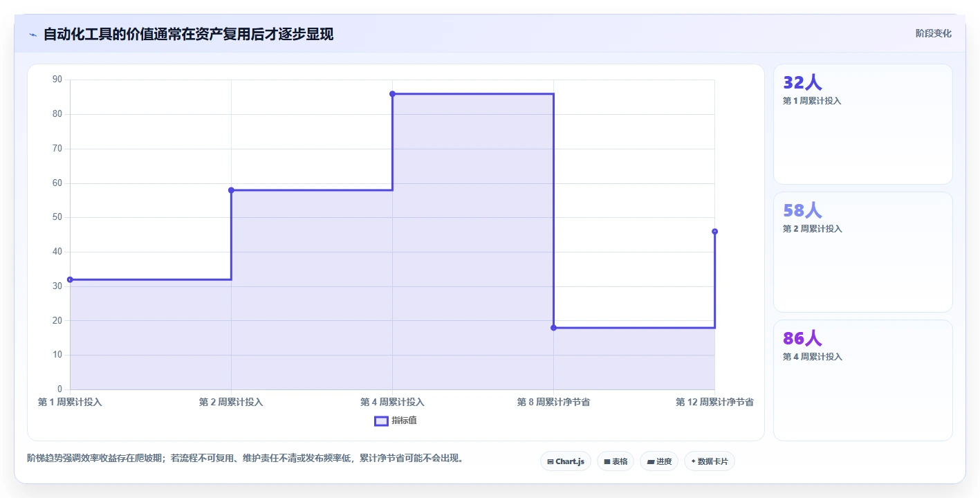Image resolution: width=980 pixels, height=498 pixels.
Task: Select the 进度 tag
Action: pos(659,461)
